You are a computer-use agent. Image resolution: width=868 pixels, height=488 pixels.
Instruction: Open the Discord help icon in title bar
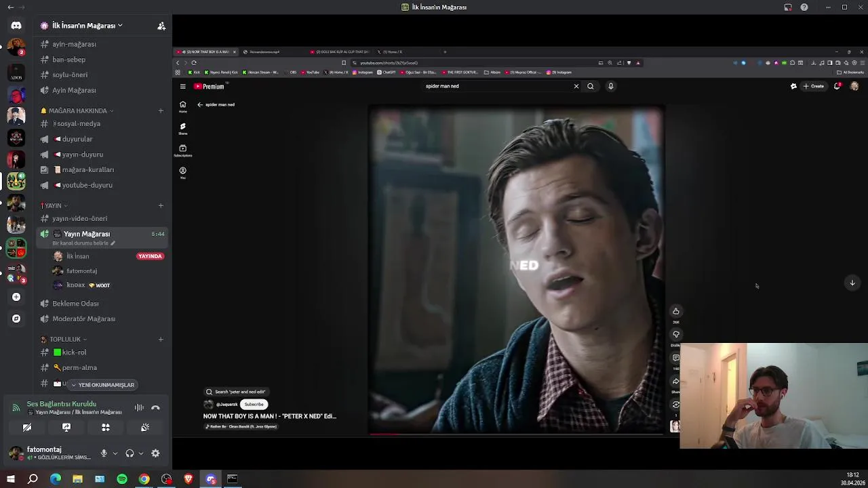click(x=804, y=7)
